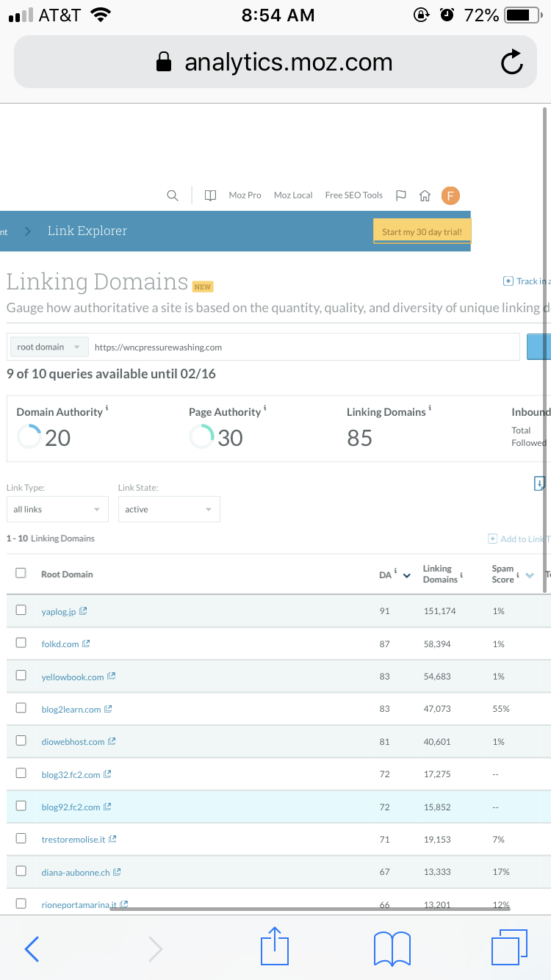Check the blog2learn.com row checkbox
This screenshot has width=551, height=980.
[x=21, y=708]
